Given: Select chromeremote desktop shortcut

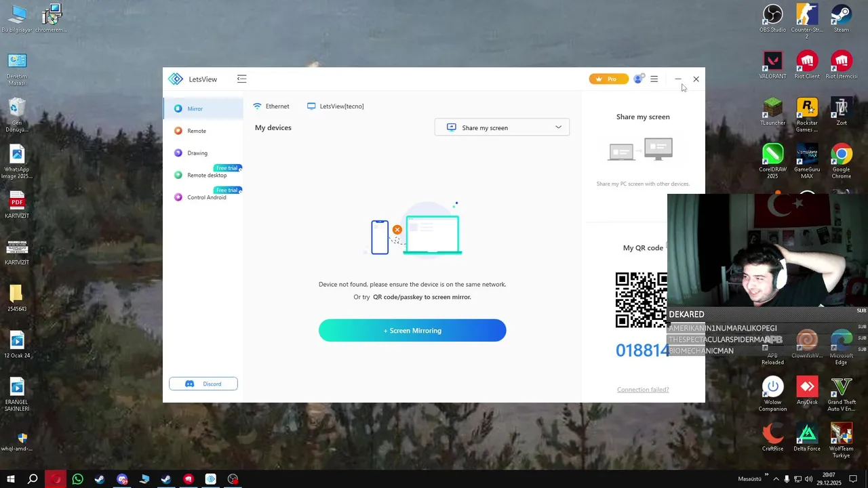Looking at the screenshot, I should tap(52, 19).
